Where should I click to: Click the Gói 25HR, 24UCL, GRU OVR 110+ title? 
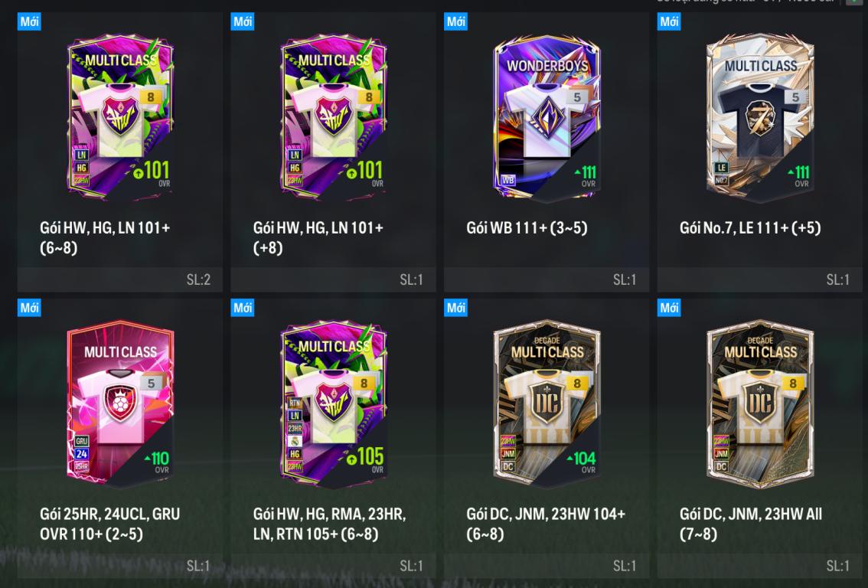[109, 524]
